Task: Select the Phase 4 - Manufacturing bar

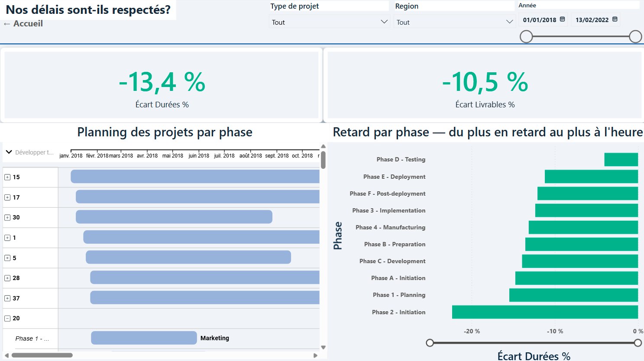Action: click(583, 227)
